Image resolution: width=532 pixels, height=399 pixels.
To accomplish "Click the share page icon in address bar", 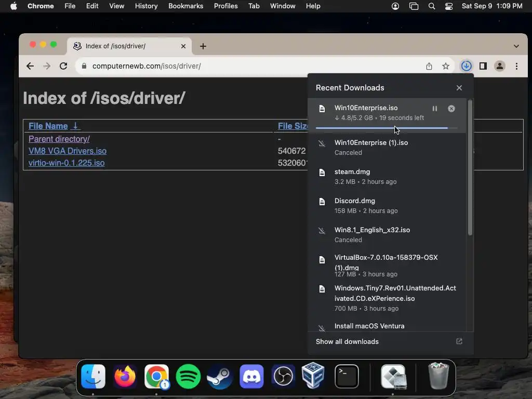I will (x=429, y=66).
